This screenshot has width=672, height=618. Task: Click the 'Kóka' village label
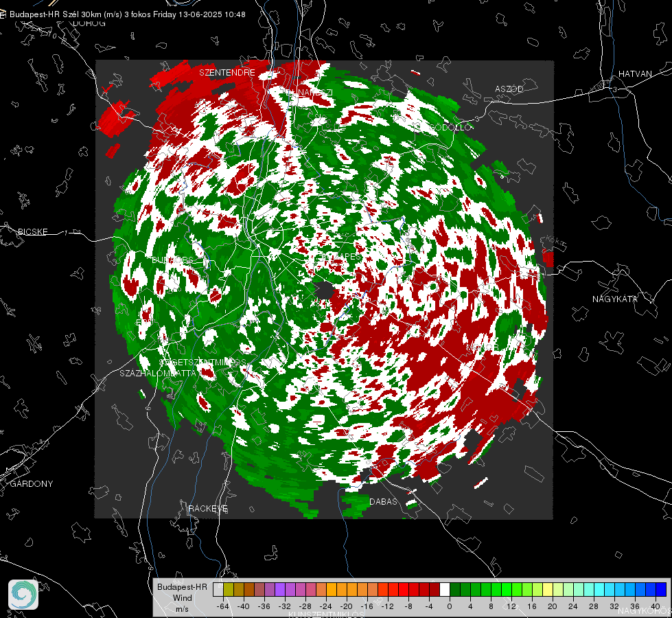click(x=554, y=241)
